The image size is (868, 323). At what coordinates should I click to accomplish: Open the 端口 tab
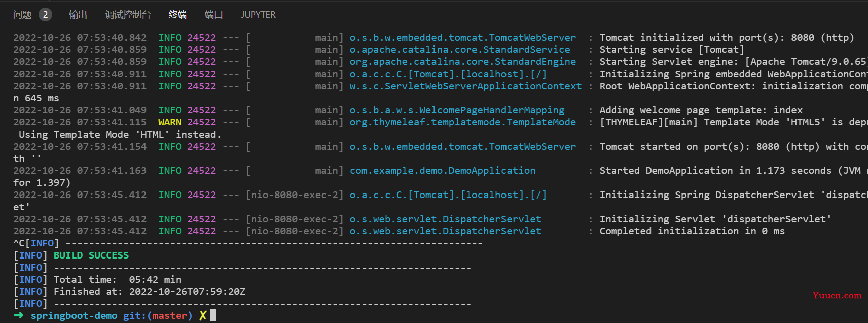coord(214,15)
